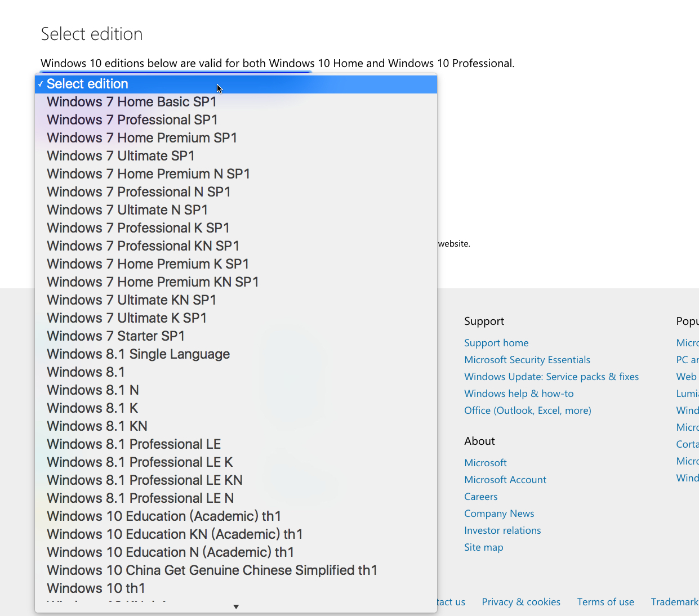The width and height of the screenshot is (699, 616).
Task: Go to Windows Update: Service packs & fixes
Action: [551, 377]
